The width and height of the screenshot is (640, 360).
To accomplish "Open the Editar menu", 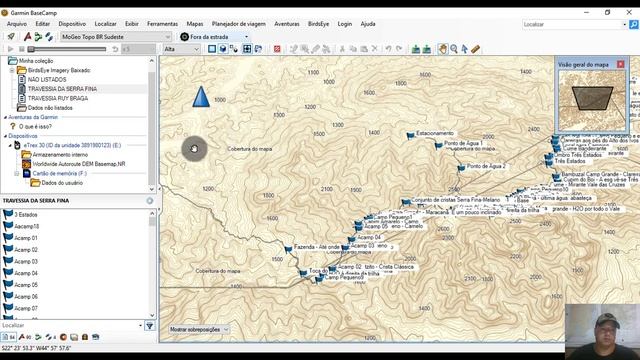I will coord(42,24).
